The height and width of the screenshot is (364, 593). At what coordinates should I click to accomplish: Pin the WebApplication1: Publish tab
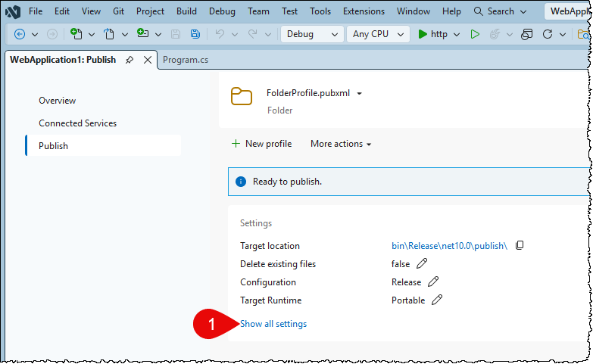130,60
